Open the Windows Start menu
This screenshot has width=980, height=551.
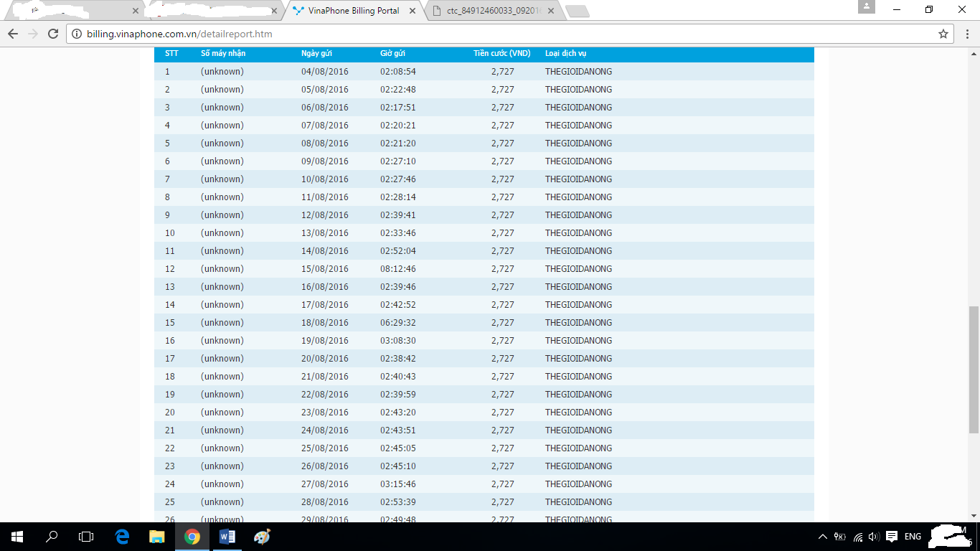17,537
